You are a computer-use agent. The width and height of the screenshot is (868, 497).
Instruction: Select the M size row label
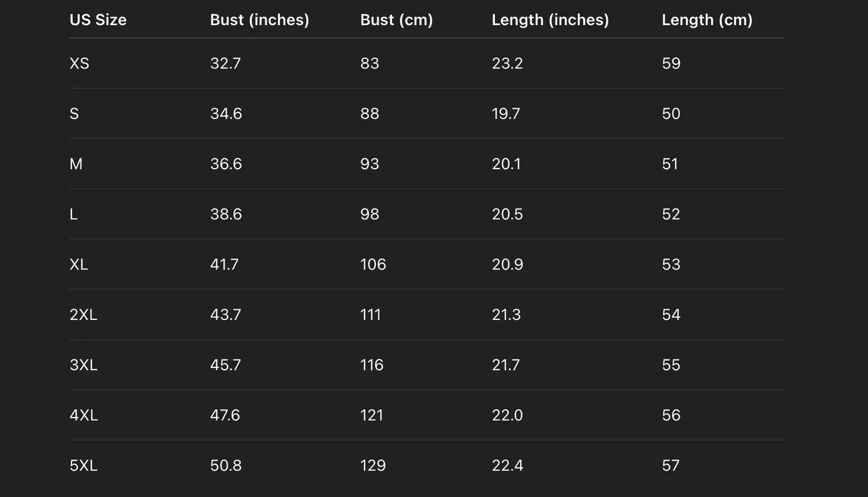[76, 164]
